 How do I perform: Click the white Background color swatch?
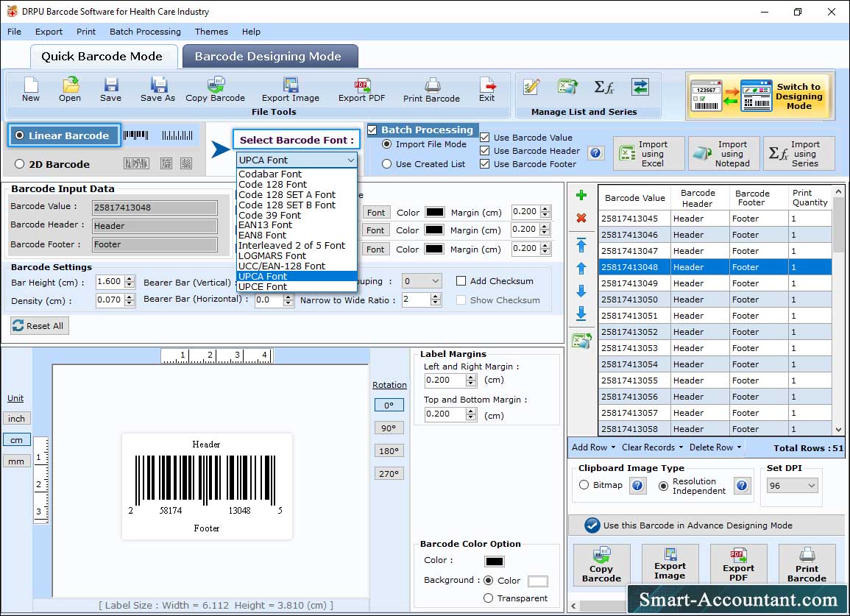pos(538,581)
